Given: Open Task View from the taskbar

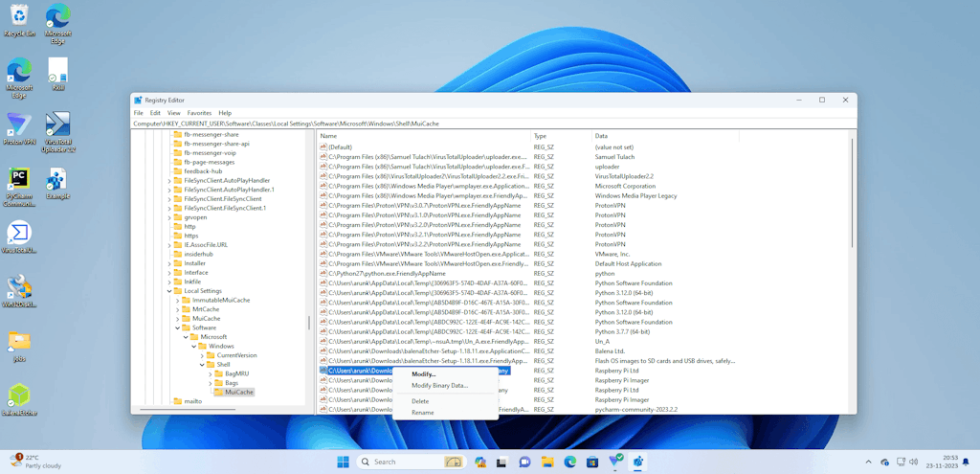Looking at the screenshot, I should point(501,462).
